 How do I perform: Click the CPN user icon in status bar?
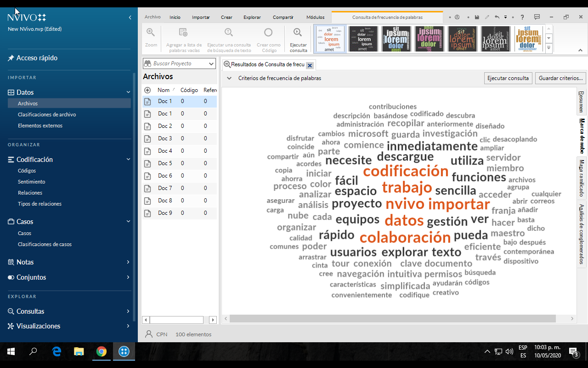(148, 334)
